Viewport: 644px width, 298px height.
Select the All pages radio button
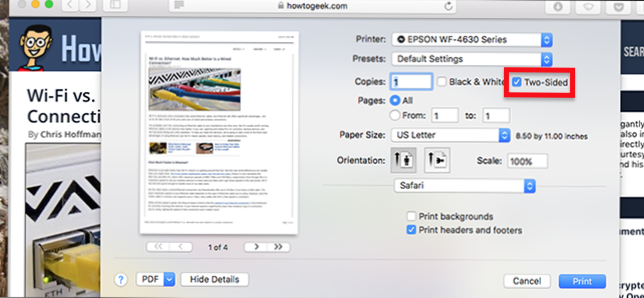[395, 100]
